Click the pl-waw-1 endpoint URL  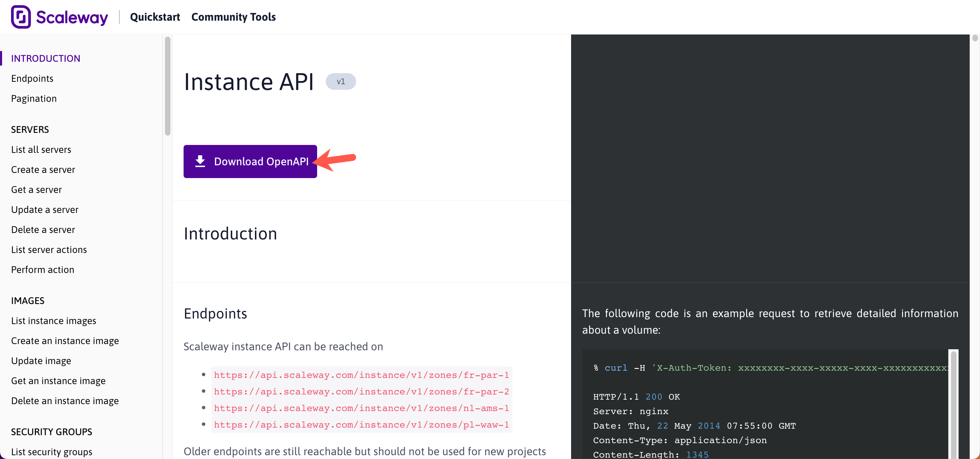click(361, 425)
